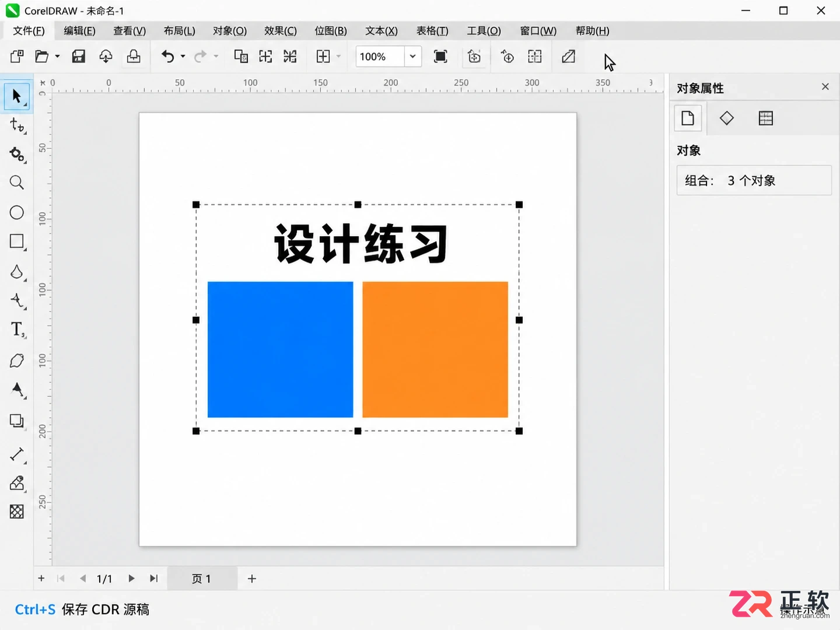Screen dimensions: 840x630
Task: Select the Ellipse tool
Action: 17,212
